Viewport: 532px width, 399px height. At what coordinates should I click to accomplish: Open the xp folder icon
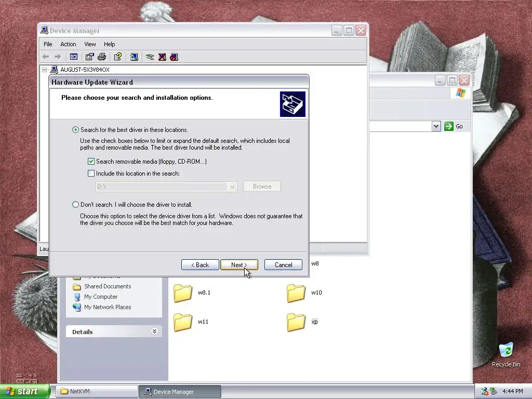[296, 322]
